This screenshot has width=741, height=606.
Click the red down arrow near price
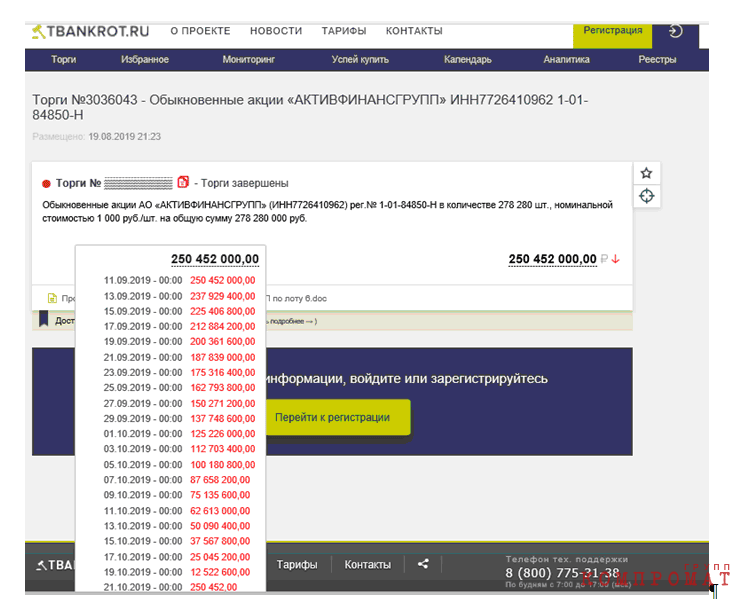(x=615, y=259)
